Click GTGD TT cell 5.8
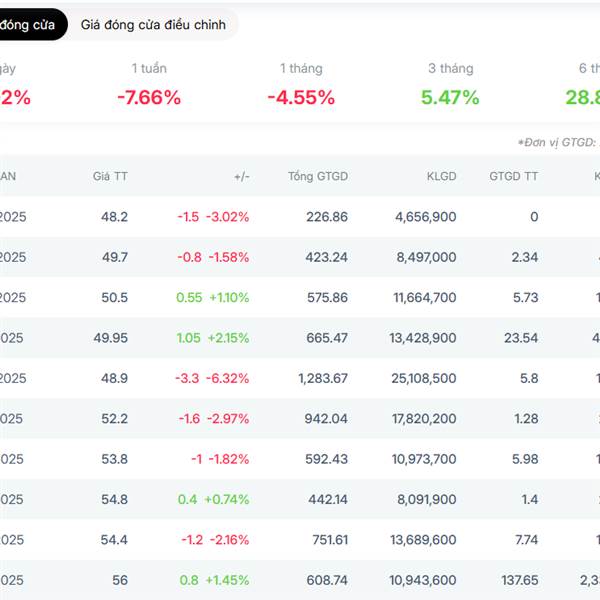The image size is (600, 600). click(x=529, y=378)
